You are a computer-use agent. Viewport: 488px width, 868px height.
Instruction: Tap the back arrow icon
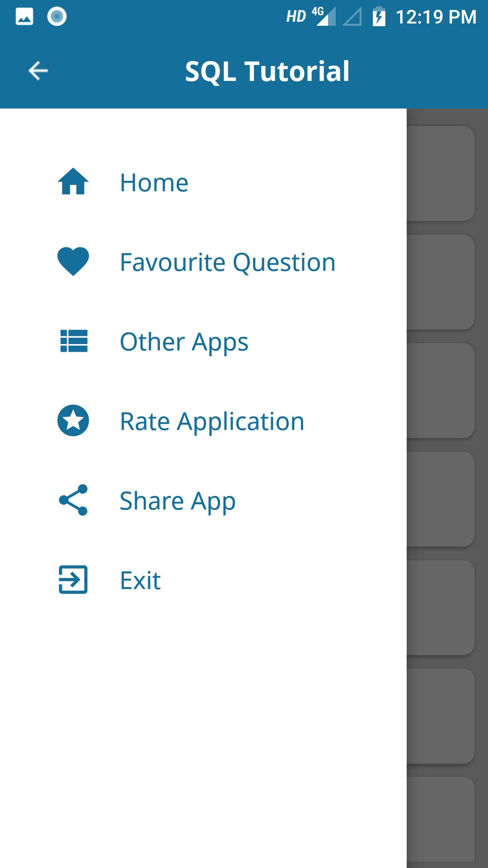coord(38,71)
